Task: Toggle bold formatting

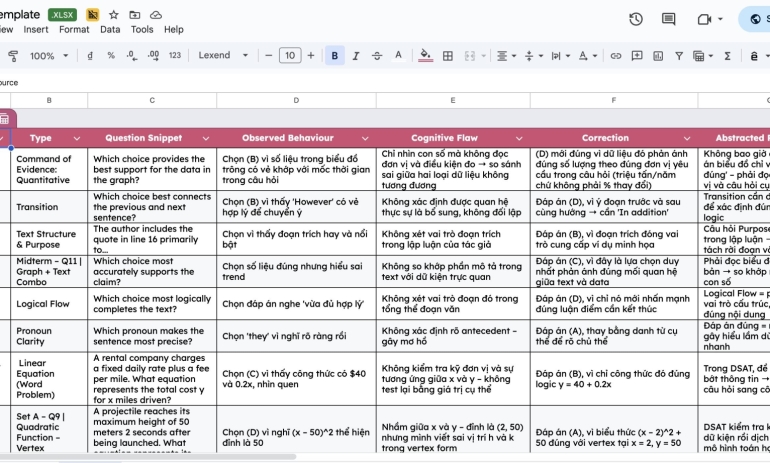Action: [334, 55]
